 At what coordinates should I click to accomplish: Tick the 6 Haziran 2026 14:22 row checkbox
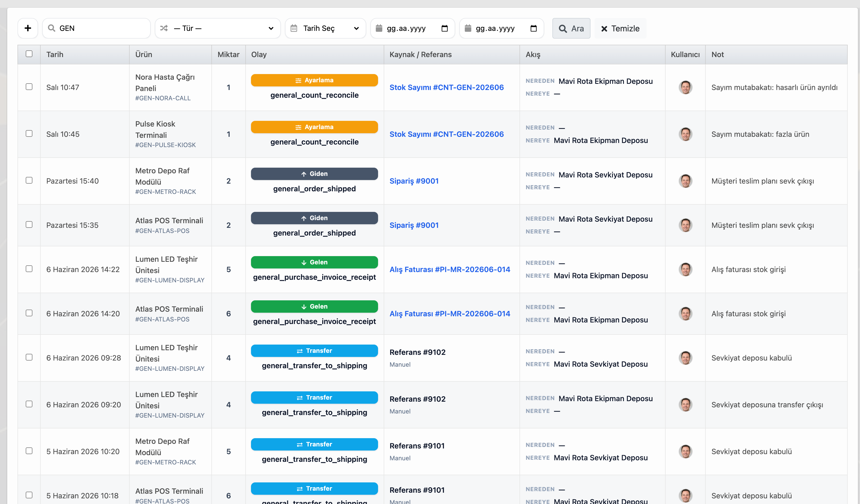29,269
